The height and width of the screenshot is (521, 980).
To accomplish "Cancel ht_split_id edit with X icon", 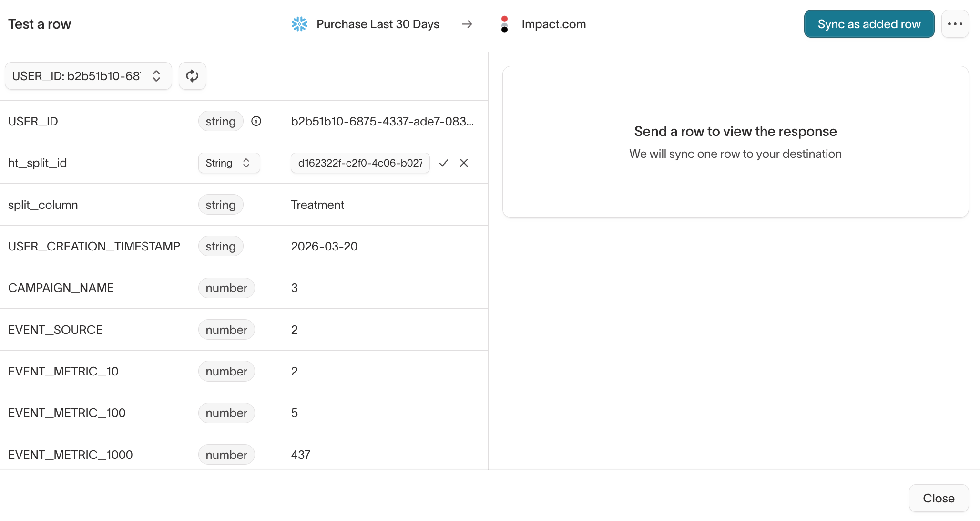I will point(464,163).
